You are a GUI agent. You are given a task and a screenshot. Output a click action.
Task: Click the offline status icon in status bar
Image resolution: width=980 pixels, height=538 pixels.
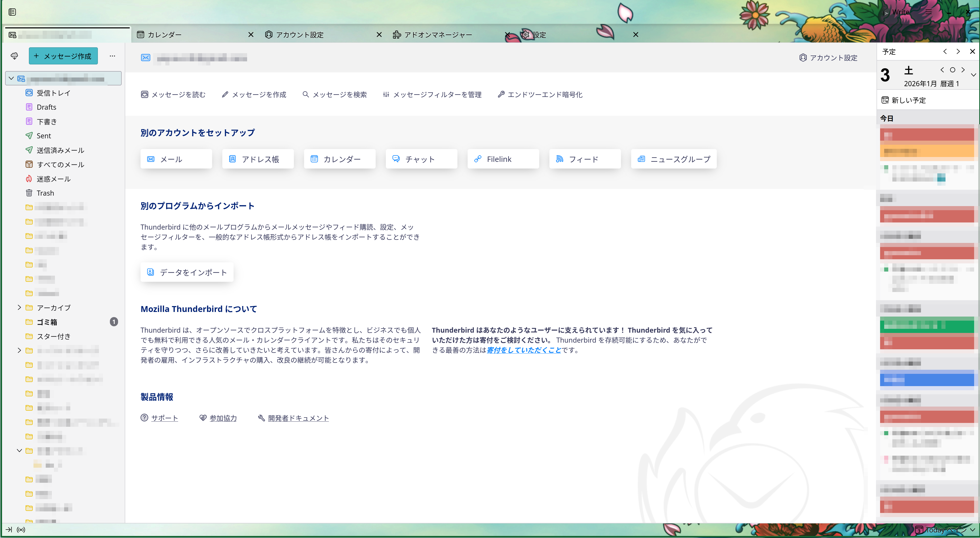click(21, 530)
